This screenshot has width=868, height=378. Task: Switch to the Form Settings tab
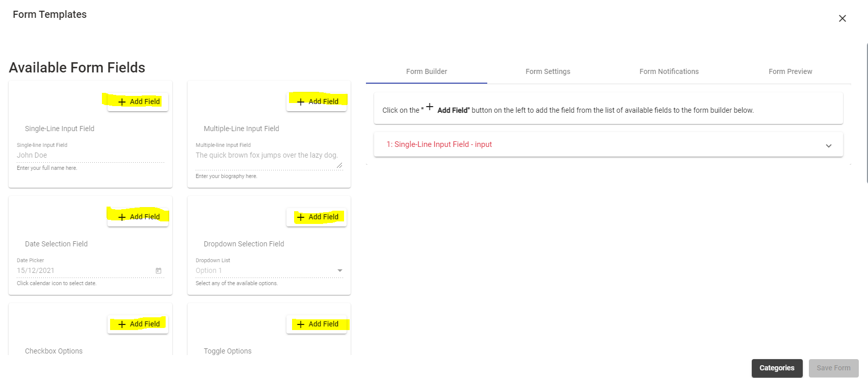coord(547,71)
